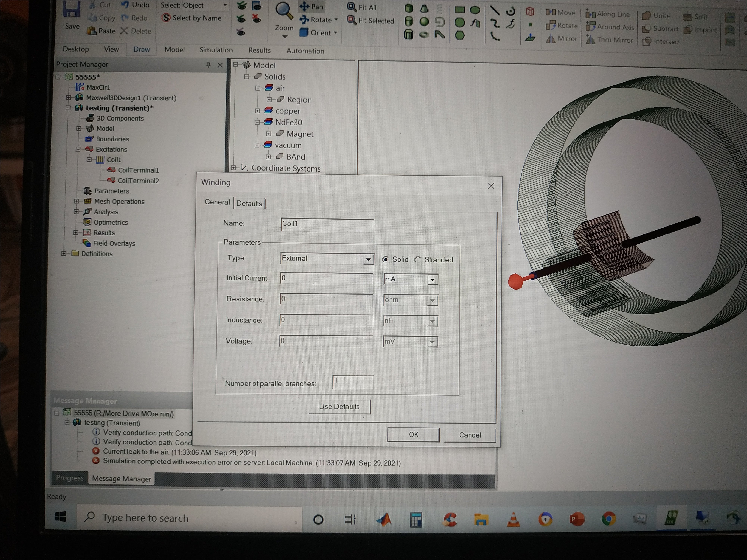Click the Draw line icon
This screenshot has height=560, width=747.
pos(494,10)
